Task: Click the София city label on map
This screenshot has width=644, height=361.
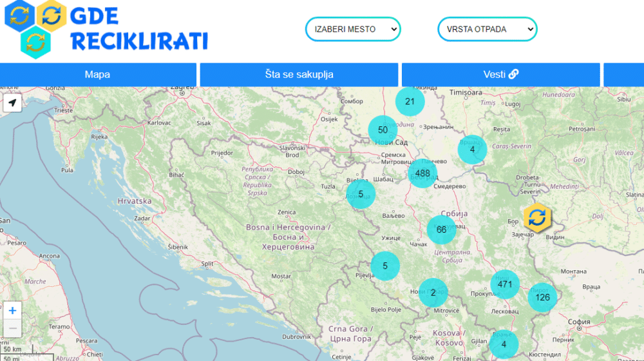Action: [579, 322]
